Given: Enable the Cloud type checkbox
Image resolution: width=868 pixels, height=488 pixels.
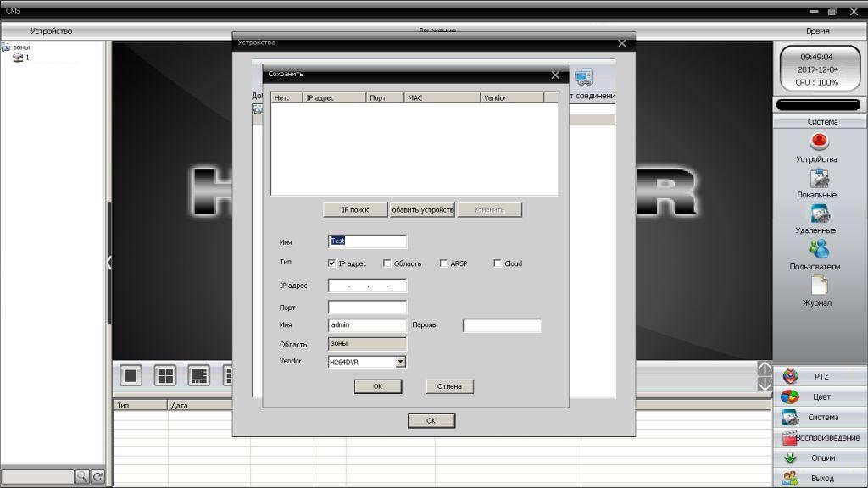Looking at the screenshot, I should (498, 263).
